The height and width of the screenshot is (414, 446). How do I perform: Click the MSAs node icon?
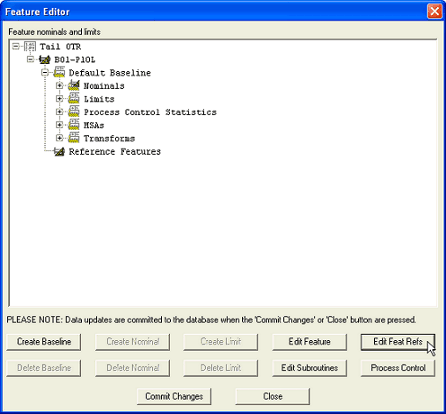74,125
